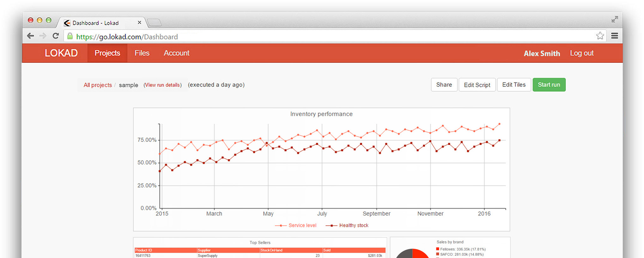Click the Lokad favicon on the tab

pyautogui.click(x=67, y=23)
